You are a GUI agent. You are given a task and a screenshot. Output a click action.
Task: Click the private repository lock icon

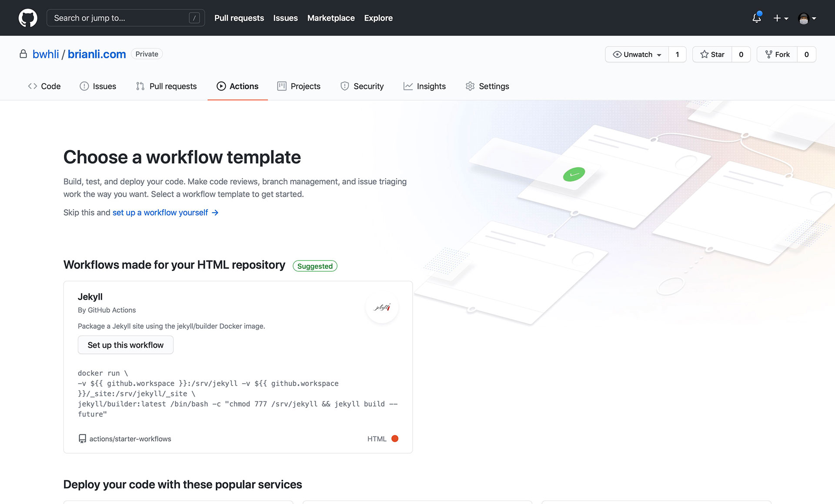pyautogui.click(x=23, y=54)
